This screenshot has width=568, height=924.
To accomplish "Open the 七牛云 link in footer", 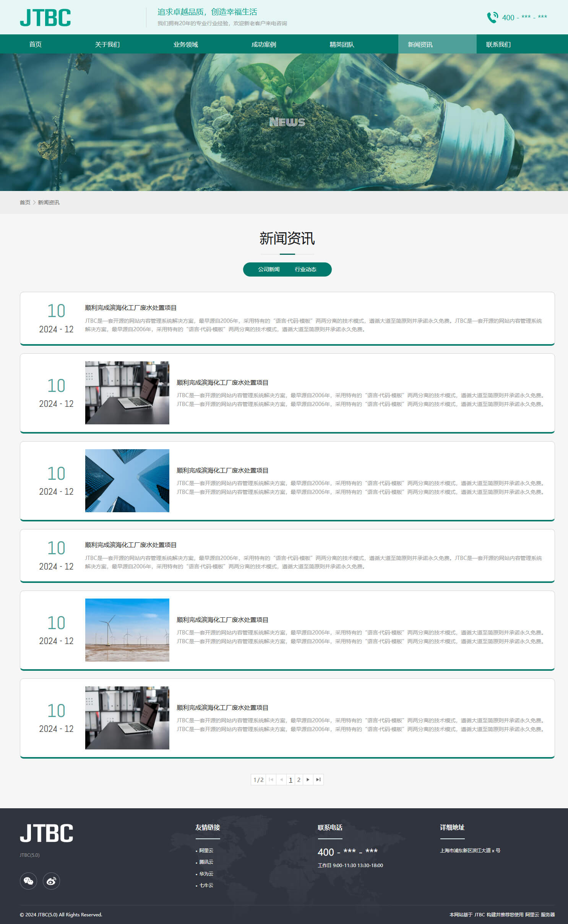I will point(206,885).
